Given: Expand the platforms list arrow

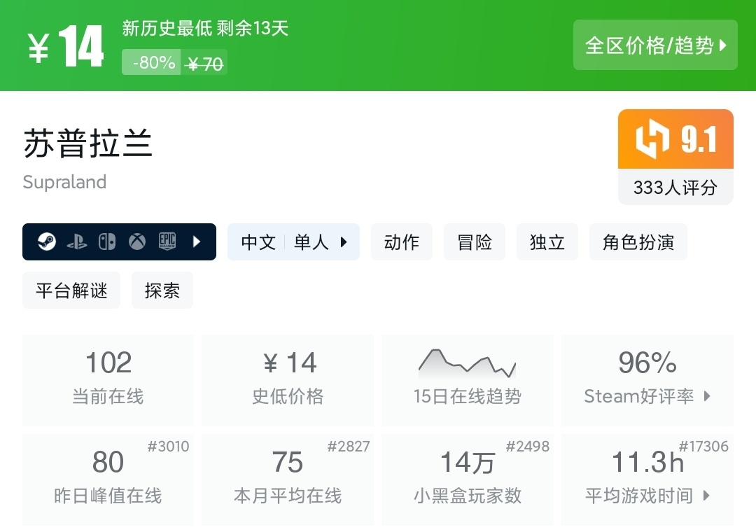Looking at the screenshot, I should (197, 242).
